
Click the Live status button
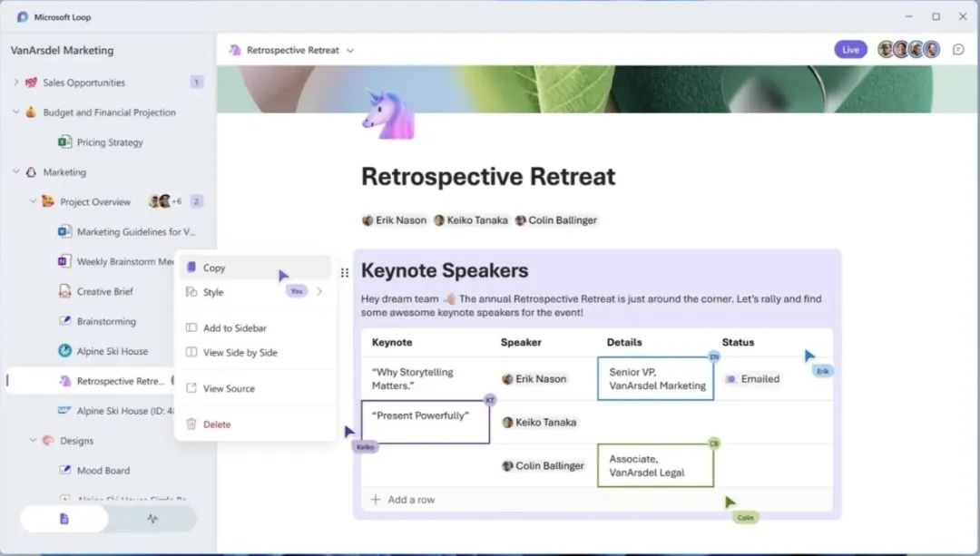click(850, 49)
